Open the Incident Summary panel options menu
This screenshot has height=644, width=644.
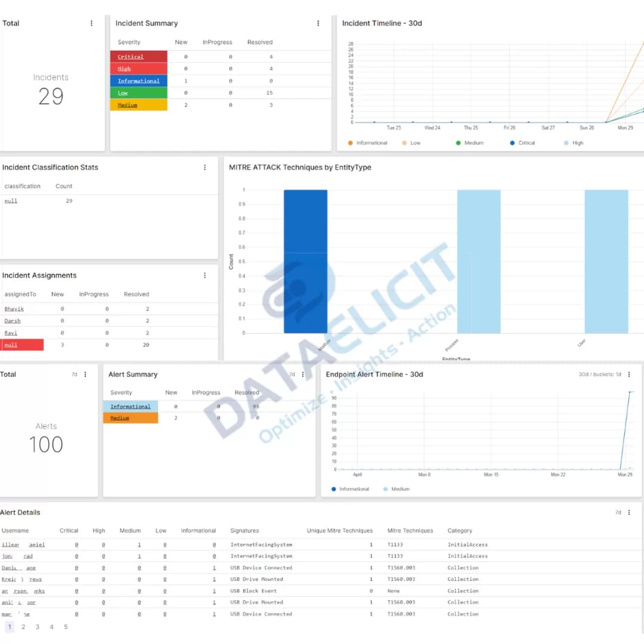pos(318,23)
